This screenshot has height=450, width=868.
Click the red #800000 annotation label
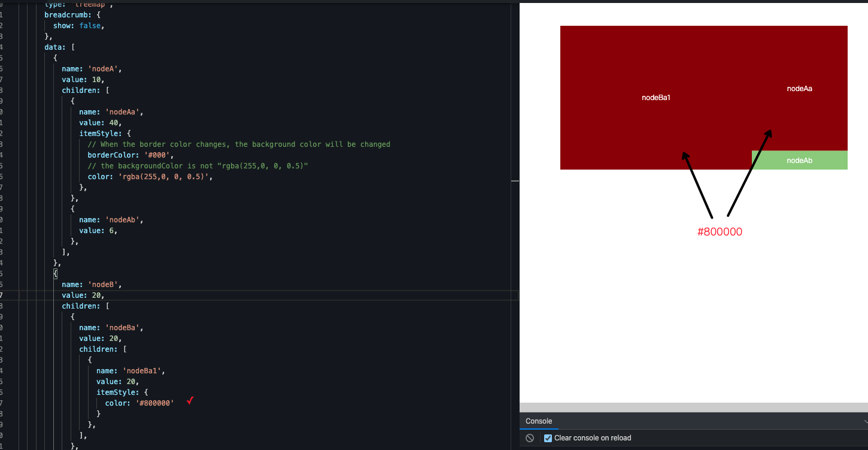[720, 231]
